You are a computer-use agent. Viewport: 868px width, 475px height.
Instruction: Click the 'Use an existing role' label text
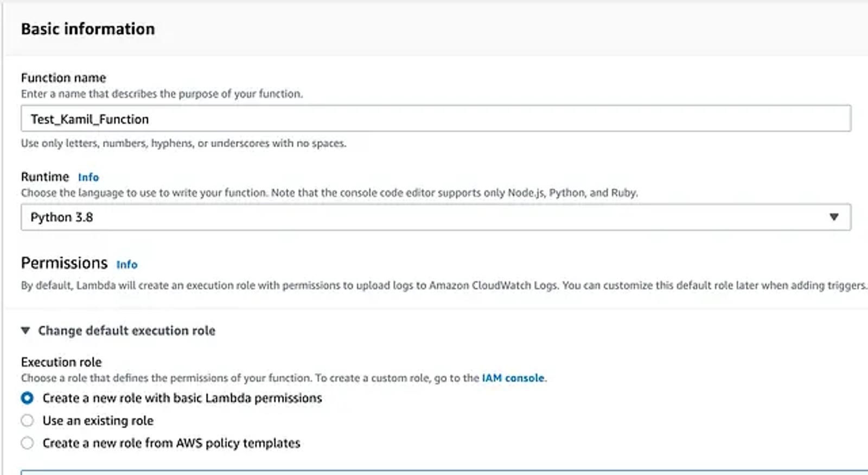coord(98,421)
